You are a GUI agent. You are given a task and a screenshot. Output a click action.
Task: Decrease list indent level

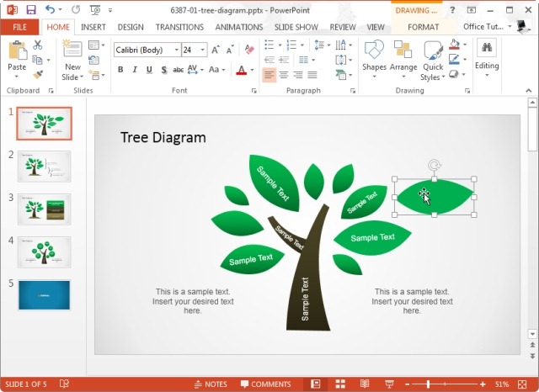coord(269,60)
